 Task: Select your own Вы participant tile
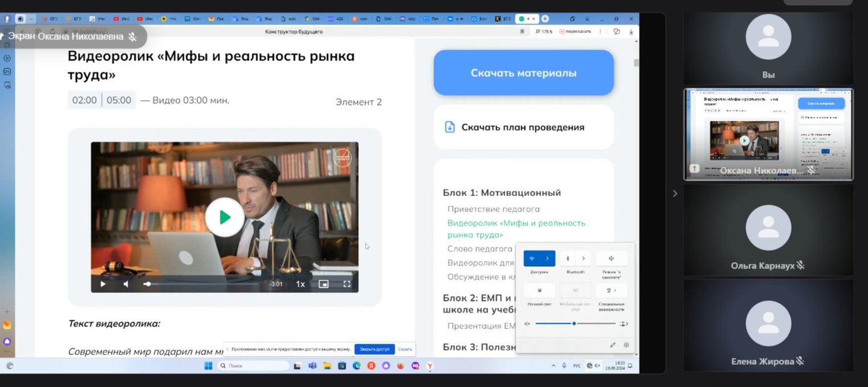tap(768, 48)
